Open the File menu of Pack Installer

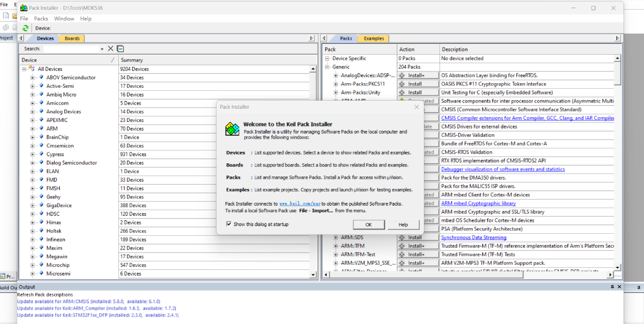point(24,18)
